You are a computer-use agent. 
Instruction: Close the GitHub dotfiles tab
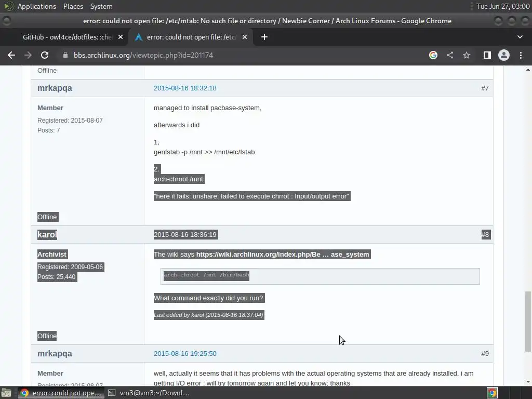pos(121,37)
